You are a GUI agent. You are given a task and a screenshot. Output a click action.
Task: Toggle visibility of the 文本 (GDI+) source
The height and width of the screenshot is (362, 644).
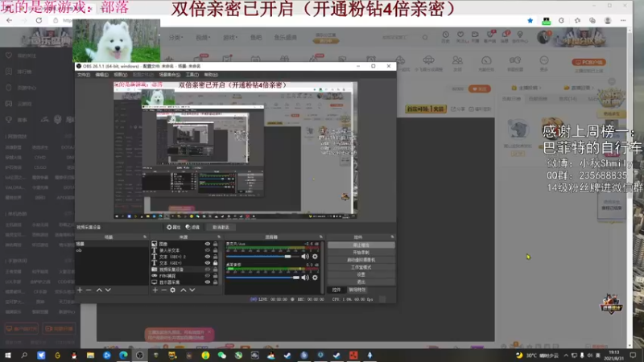pos(208,263)
